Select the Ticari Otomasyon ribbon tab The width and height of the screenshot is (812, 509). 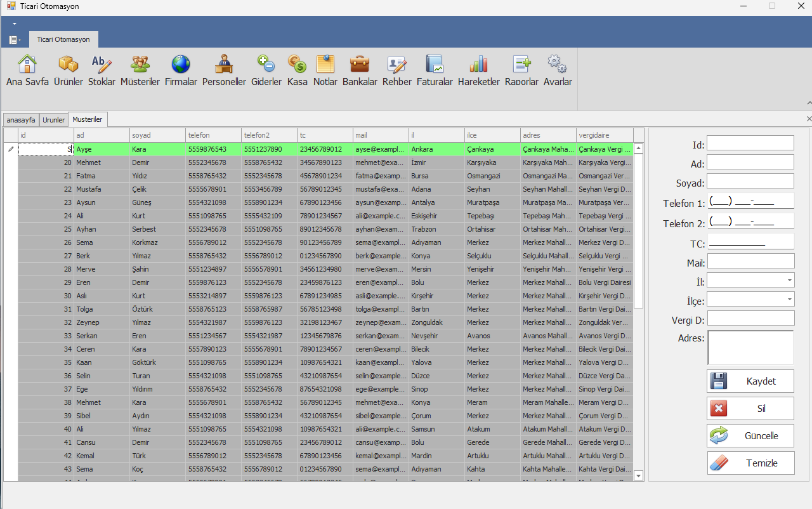tap(63, 39)
